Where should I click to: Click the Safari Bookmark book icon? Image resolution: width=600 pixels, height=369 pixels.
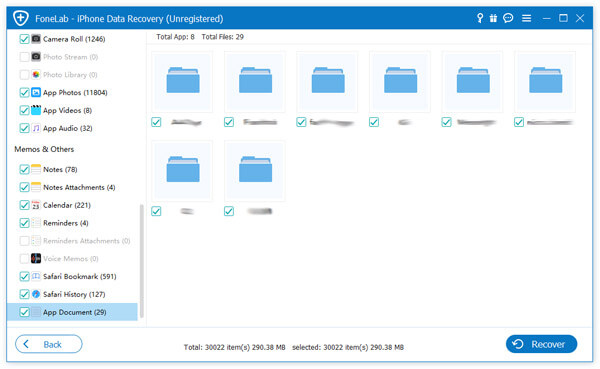pyautogui.click(x=36, y=276)
